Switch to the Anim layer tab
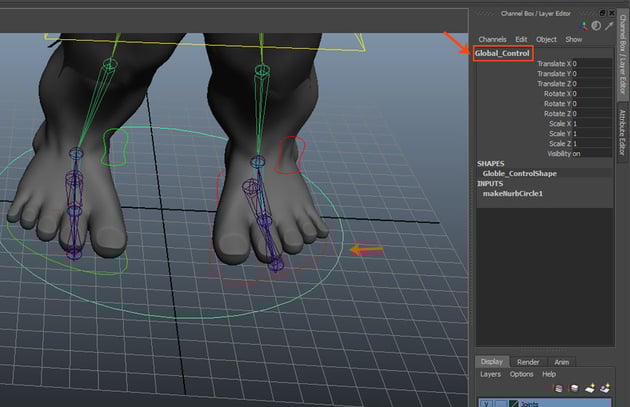Image resolution: width=630 pixels, height=407 pixels. [x=563, y=362]
